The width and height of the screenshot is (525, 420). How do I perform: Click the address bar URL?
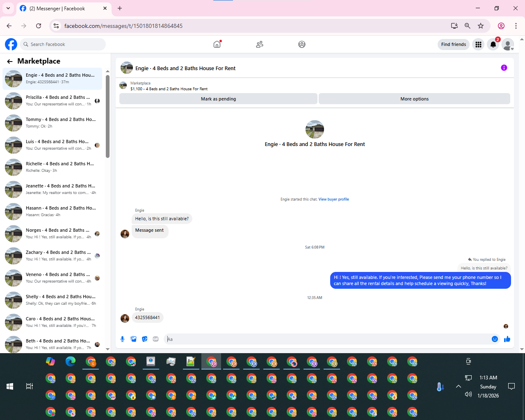coord(123,26)
